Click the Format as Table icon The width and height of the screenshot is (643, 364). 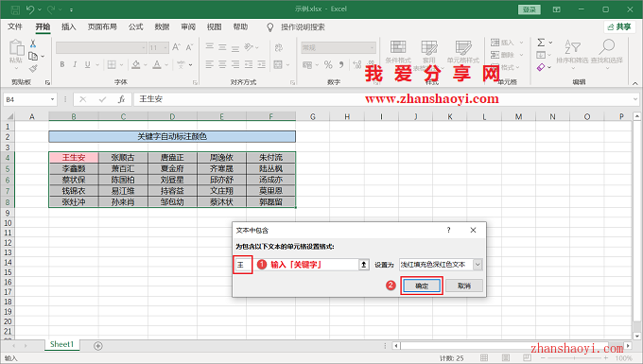pos(429,46)
